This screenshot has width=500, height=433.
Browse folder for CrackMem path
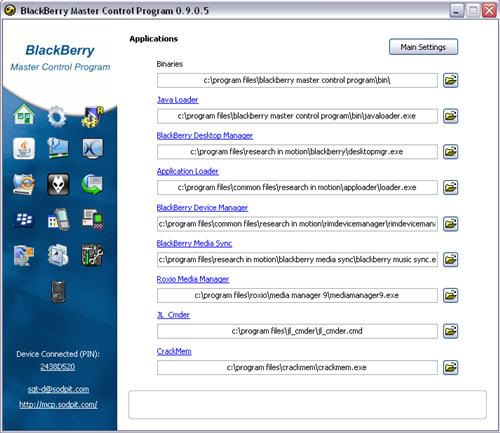pyautogui.click(x=450, y=367)
